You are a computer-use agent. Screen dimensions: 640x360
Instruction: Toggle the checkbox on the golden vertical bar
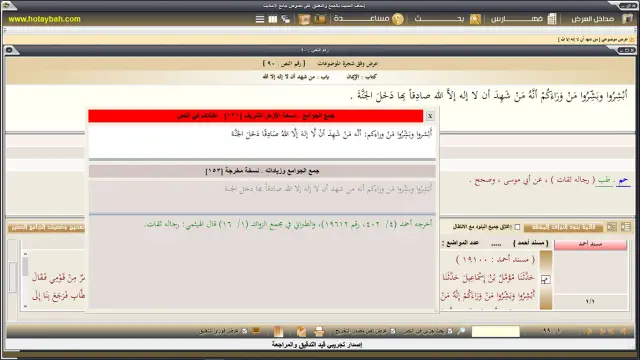click(545, 280)
